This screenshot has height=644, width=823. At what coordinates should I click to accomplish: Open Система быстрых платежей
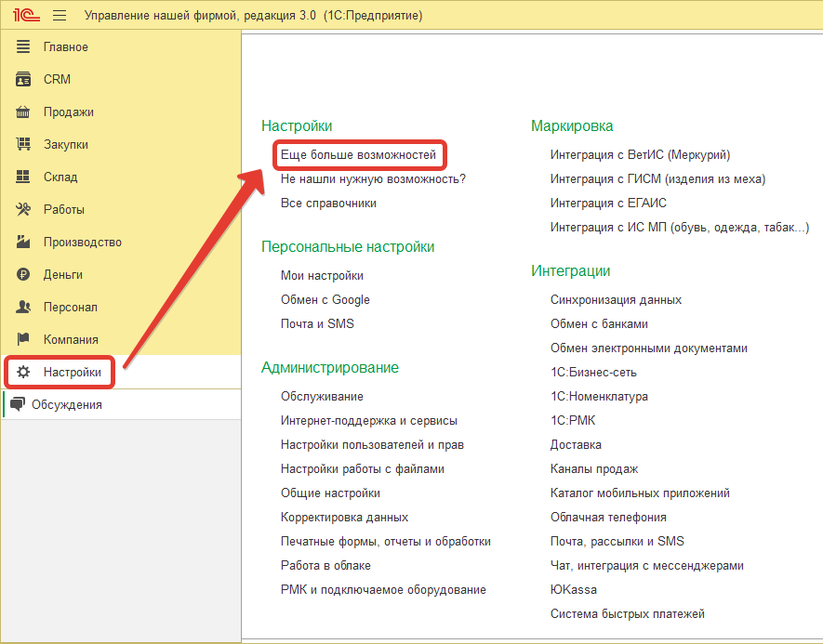(x=627, y=613)
